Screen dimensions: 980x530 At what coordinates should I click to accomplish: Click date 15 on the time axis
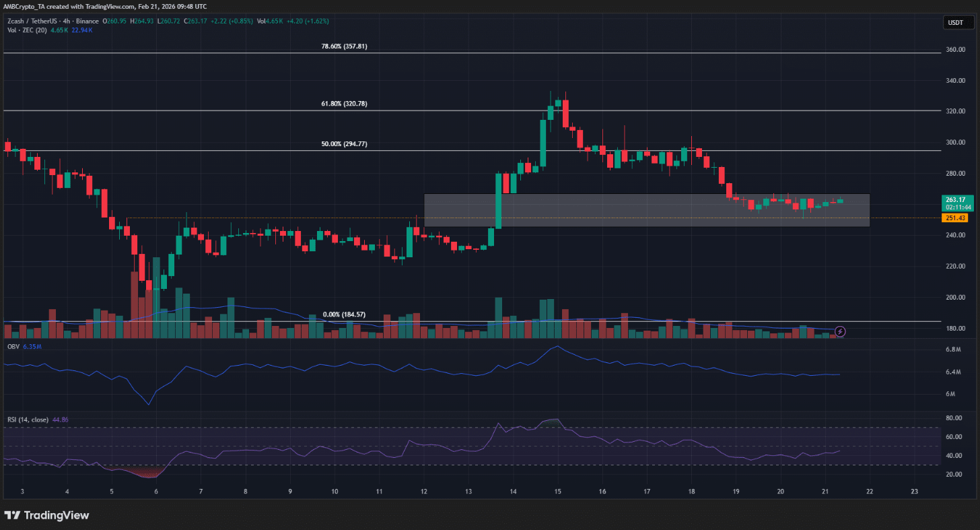tap(558, 492)
